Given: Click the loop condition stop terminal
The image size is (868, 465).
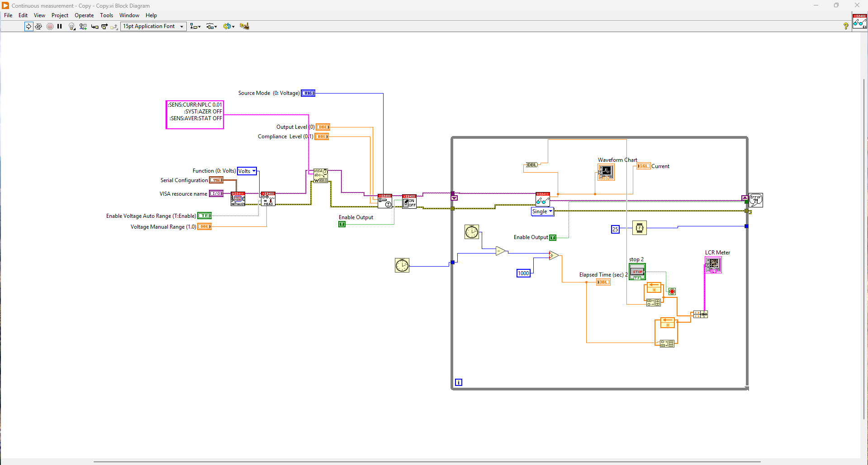Looking at the screenshot, I should point(672,291).
